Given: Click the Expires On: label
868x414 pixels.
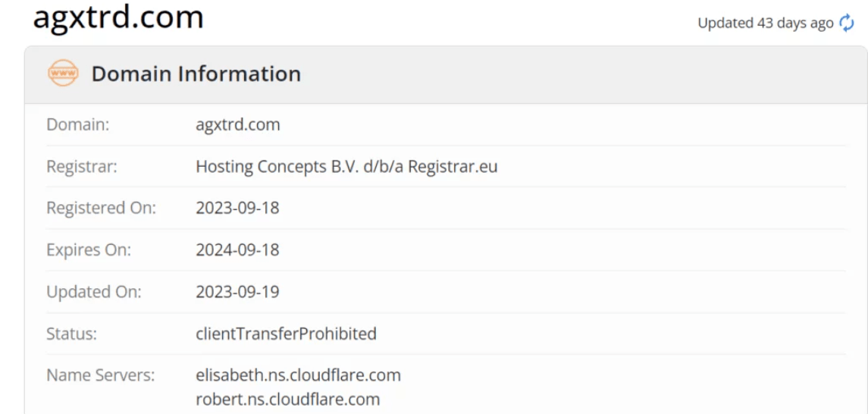Looking at the screenshot, I should click(89, 250).
